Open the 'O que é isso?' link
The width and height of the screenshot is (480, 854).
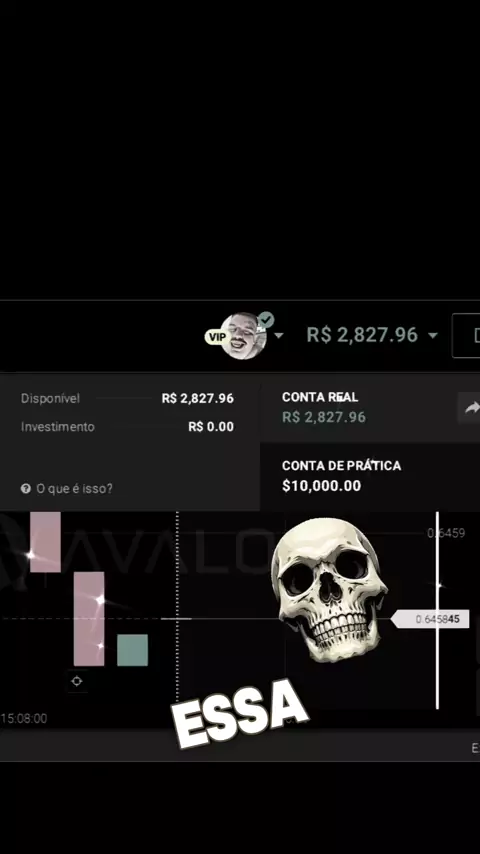click(x=74, y=489)
